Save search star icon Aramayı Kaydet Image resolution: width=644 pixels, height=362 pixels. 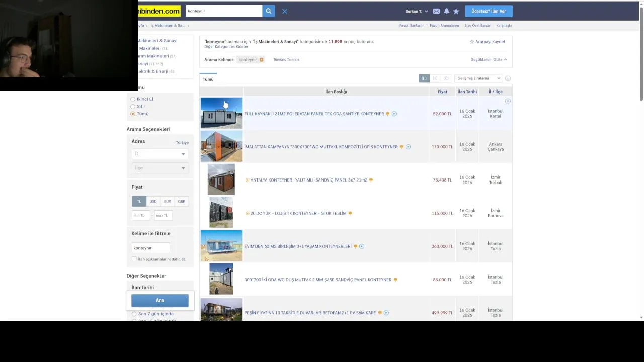tap(472, 42)
